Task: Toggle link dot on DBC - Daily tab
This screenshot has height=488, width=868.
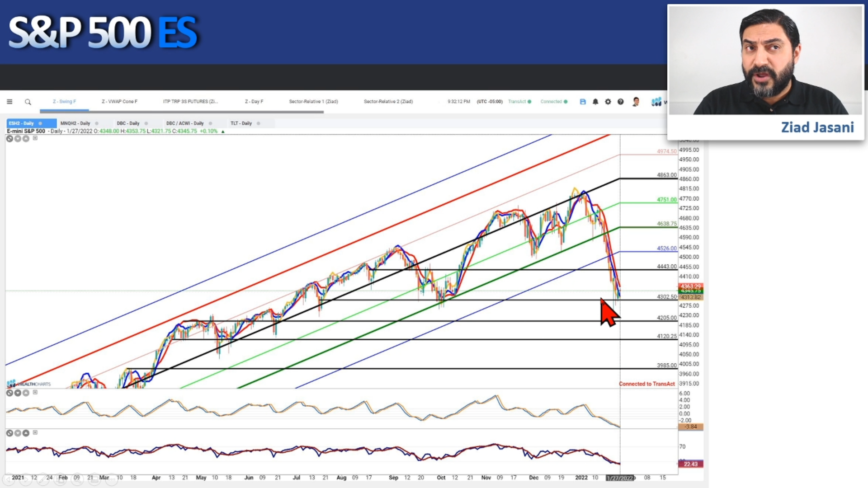Action: (x=146, y=123)
